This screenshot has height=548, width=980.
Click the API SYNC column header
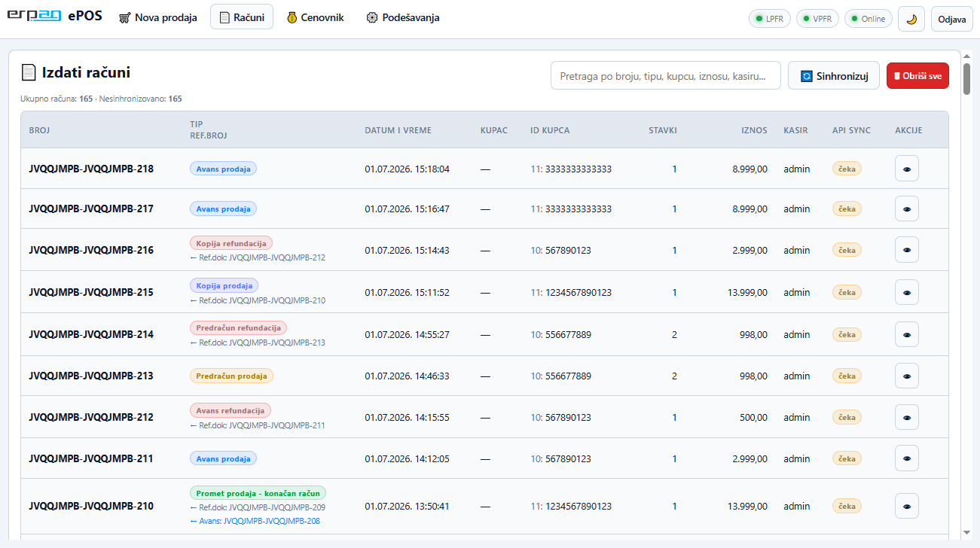[x=851, y=130]
